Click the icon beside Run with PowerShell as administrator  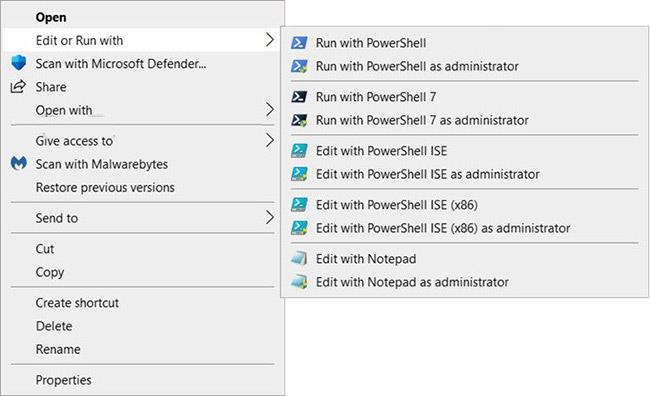(x=299, y=66)
